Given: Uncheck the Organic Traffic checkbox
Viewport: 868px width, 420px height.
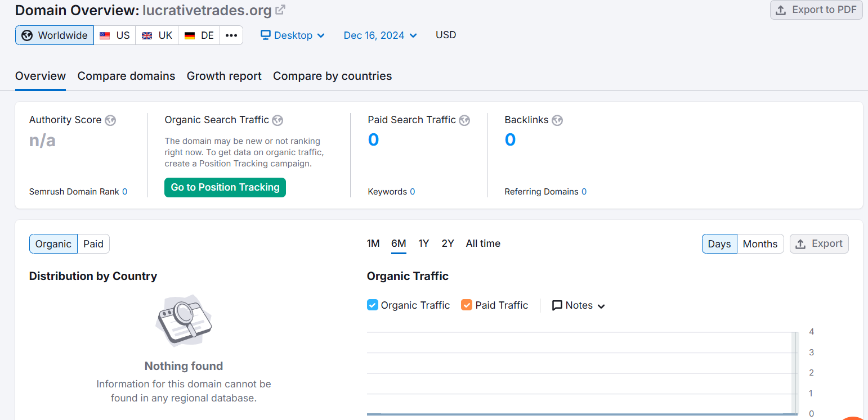Looking at the screenshot, I should [372, 305].
